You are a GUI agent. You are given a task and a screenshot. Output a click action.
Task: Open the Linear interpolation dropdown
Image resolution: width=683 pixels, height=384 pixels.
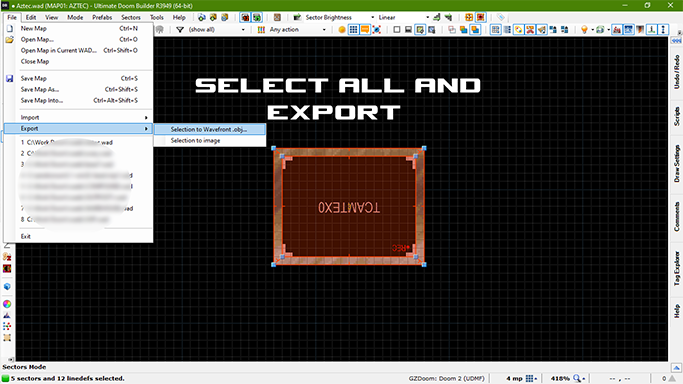click(427, 17)
